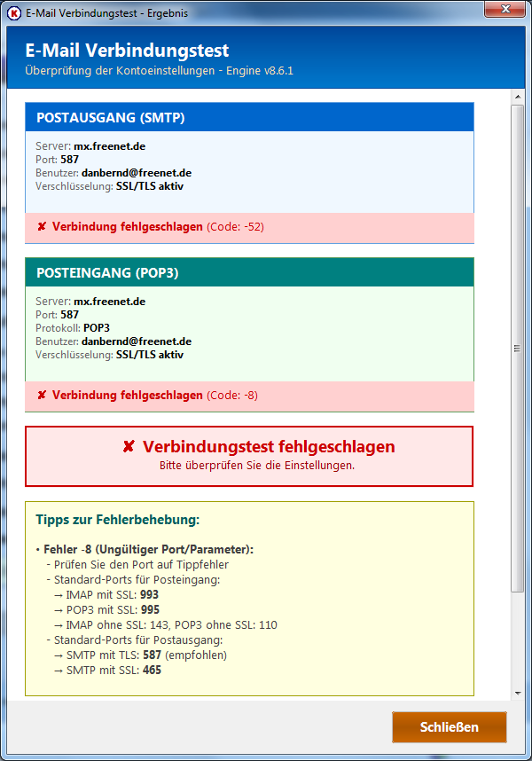Click the scrollbar down arrow
This screenshot has width=532, height=761.
tap(518, 692)
